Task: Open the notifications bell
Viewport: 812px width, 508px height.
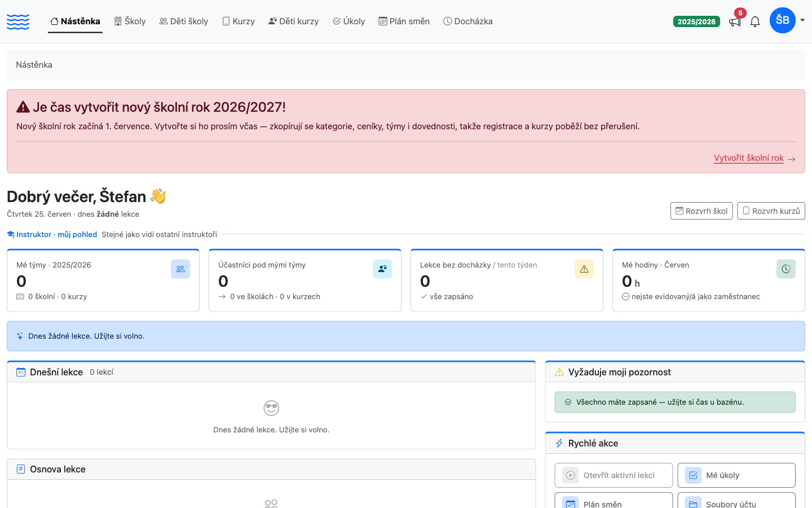Action: (755, 21)
